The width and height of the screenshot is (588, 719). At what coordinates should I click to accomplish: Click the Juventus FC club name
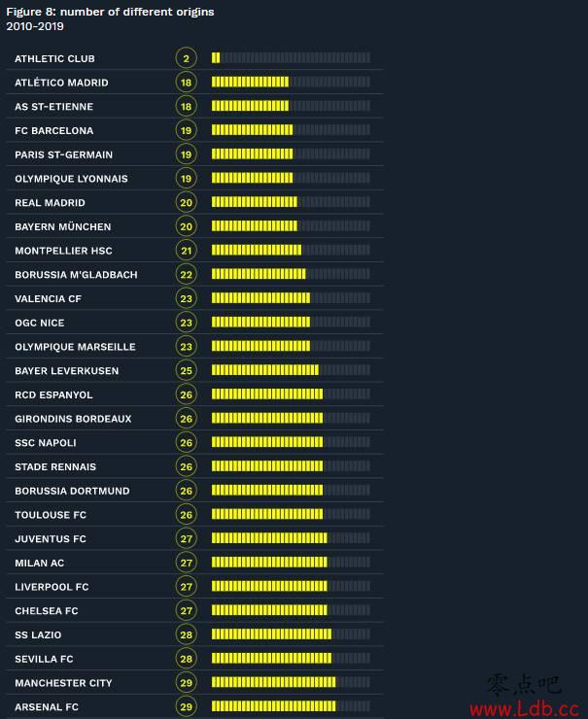click(x=51, y=539)
